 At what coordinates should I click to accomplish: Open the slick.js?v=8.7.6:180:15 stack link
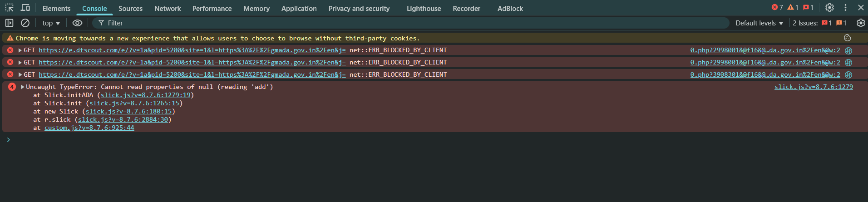128,112
